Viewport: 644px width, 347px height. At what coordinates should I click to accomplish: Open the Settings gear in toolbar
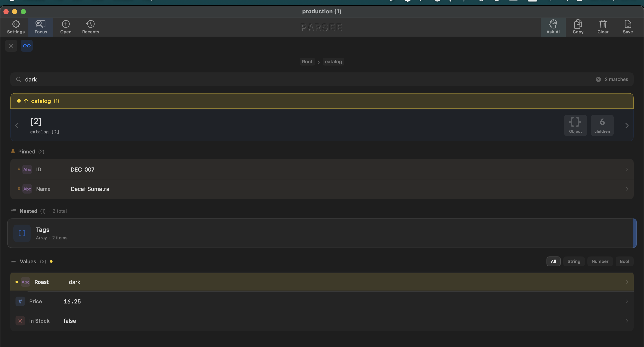click(16, 27)
